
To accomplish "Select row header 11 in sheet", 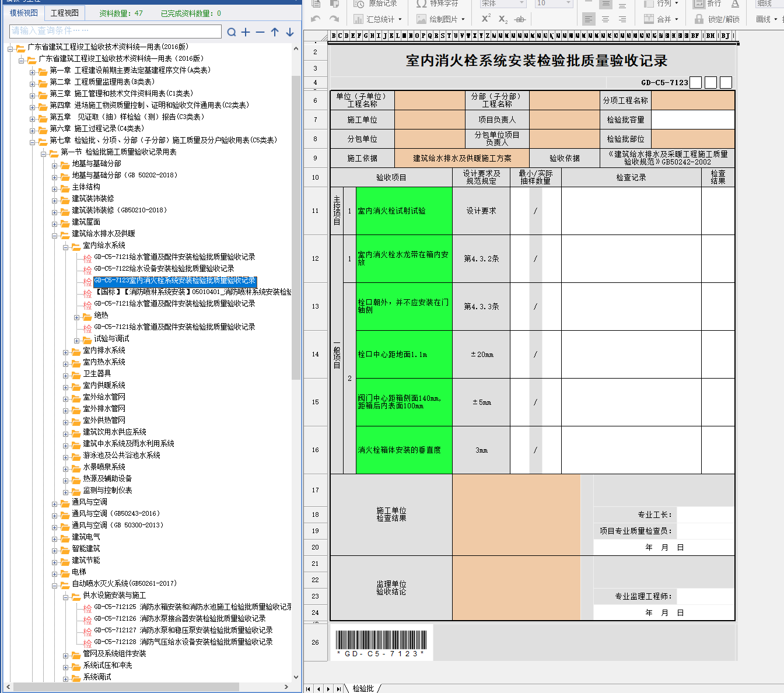I will 316,211.
